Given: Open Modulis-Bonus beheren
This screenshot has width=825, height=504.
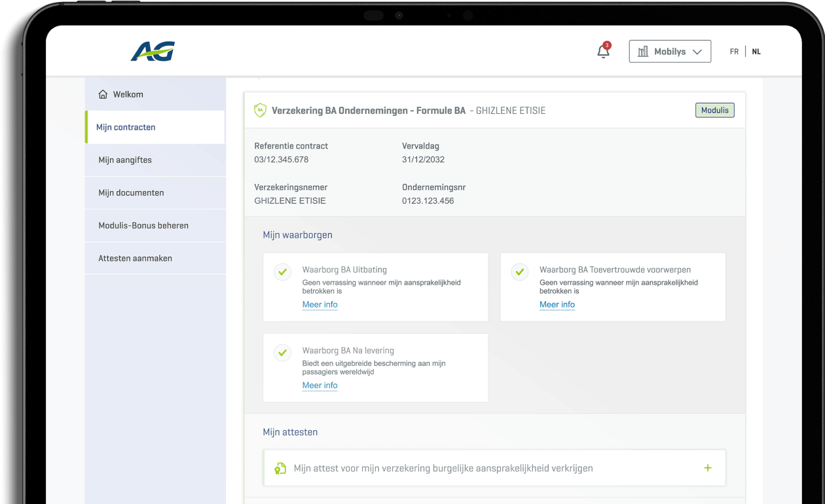Looking at the screenshot, I should pyautogui.click(x=155, y=225).
